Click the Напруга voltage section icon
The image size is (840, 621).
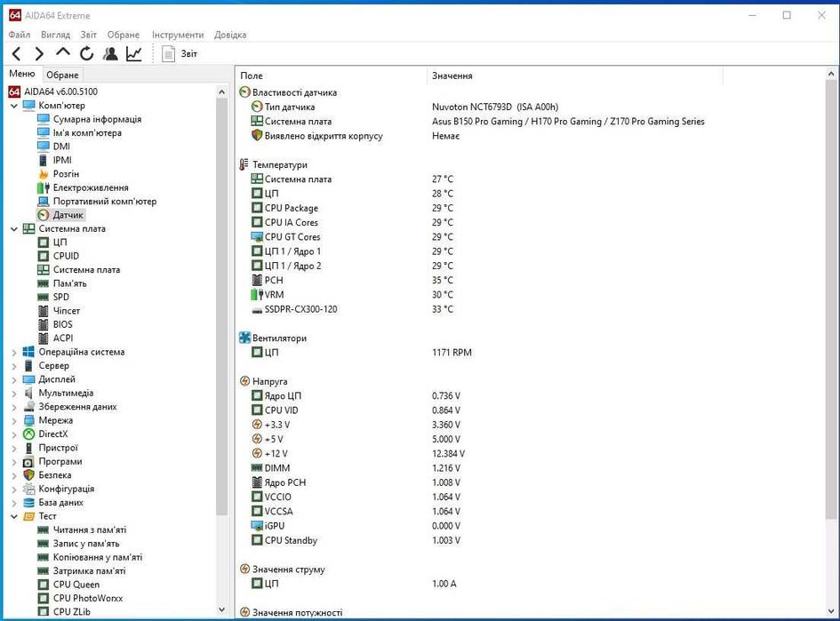point(244,381)
